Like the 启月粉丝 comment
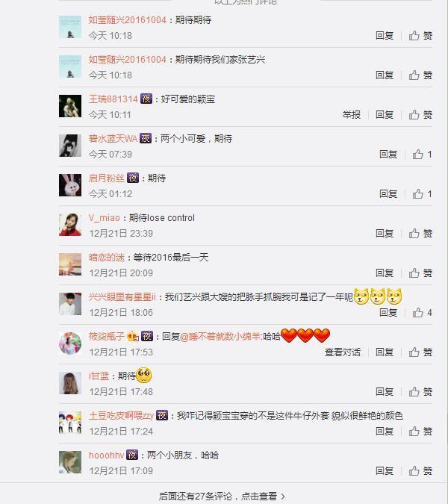448x504 pixels. (422, 194)
